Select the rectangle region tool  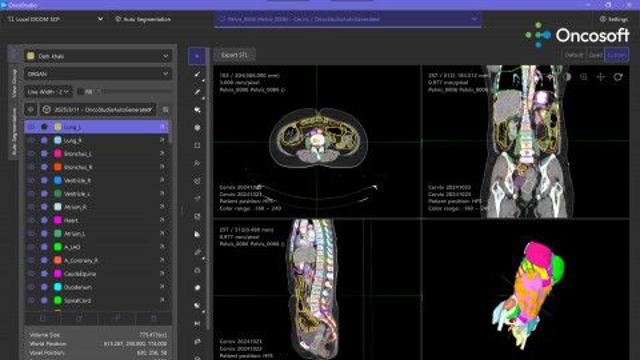[197, 145]
